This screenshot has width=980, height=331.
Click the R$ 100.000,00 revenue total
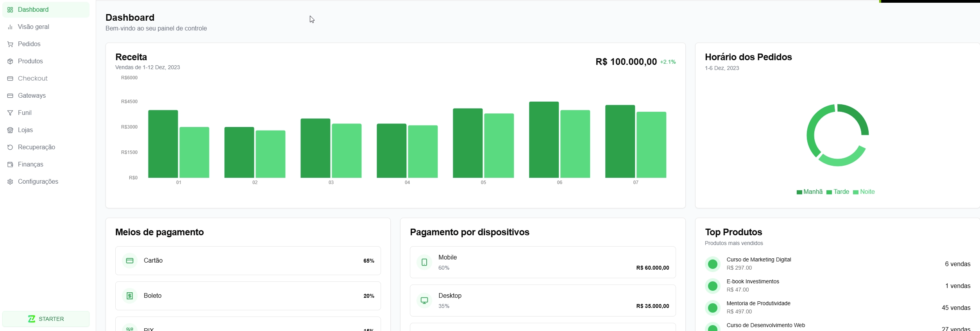point(626,62)
